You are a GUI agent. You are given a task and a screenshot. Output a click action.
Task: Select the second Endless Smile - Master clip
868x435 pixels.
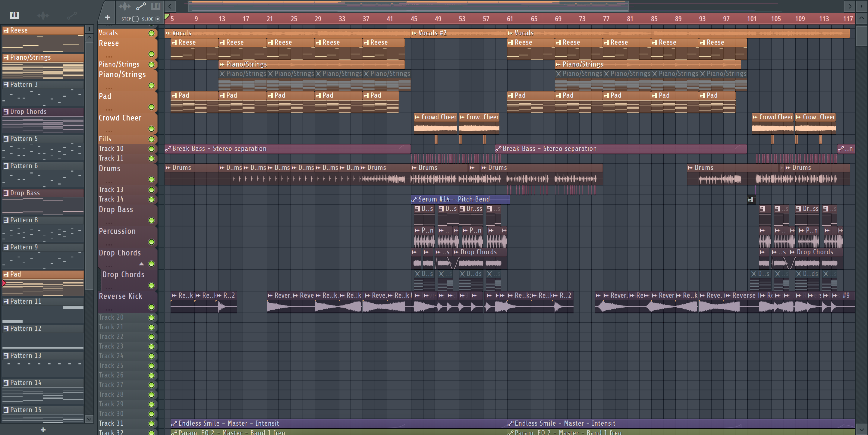point(681,424)
